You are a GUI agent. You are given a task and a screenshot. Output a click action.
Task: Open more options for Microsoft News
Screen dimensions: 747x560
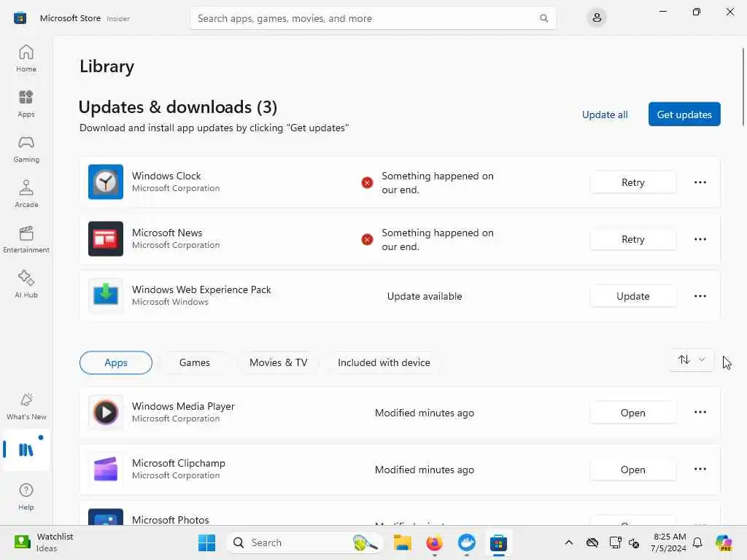point(700,239)
